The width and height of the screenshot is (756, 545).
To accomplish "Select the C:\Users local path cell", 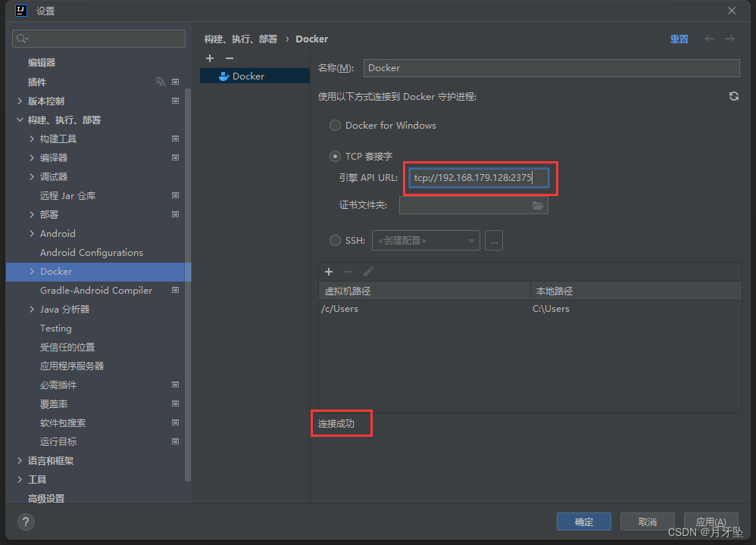I will pos(636,309).
